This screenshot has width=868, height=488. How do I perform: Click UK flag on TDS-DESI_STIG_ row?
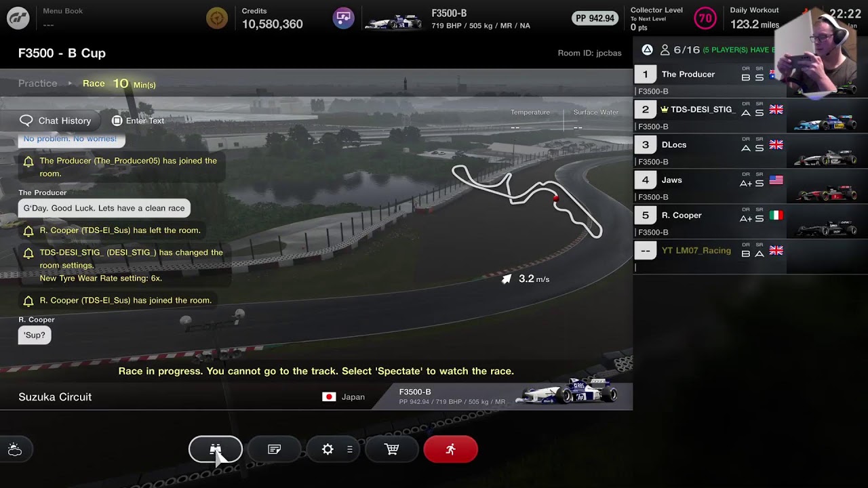coord(776,110)
